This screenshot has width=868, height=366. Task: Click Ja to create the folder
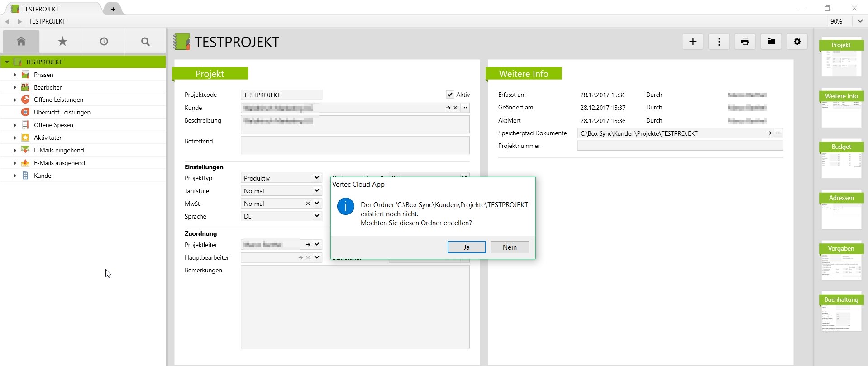466,247
